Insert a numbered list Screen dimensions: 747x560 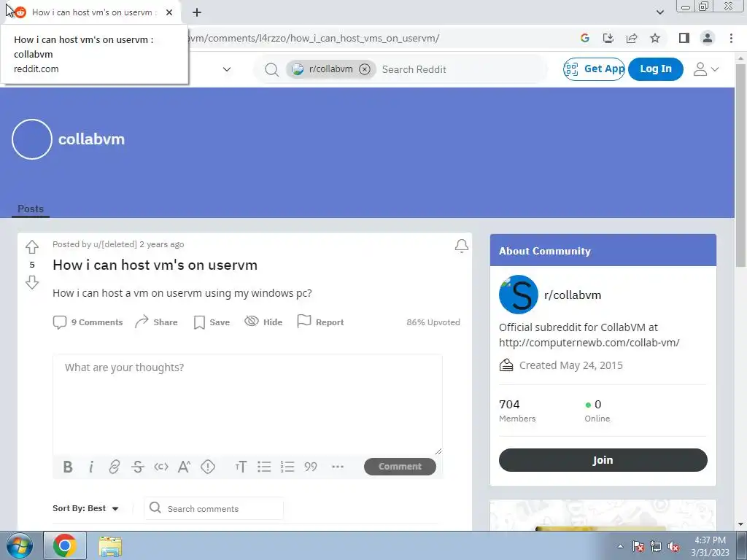287,467
